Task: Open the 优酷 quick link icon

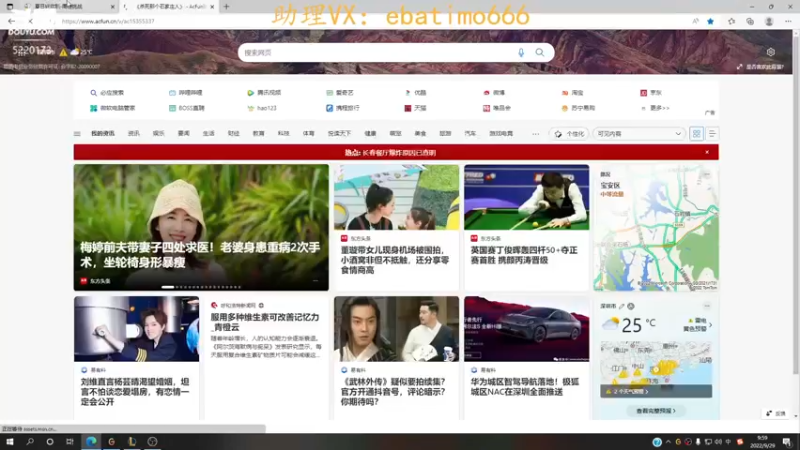Action: (x=408, y=93)
